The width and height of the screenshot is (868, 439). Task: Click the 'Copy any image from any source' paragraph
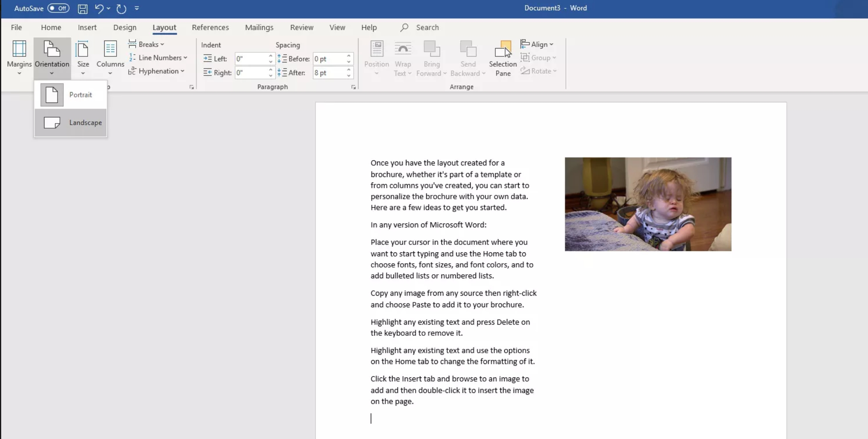pyautogui.click(x=453, y=299)
